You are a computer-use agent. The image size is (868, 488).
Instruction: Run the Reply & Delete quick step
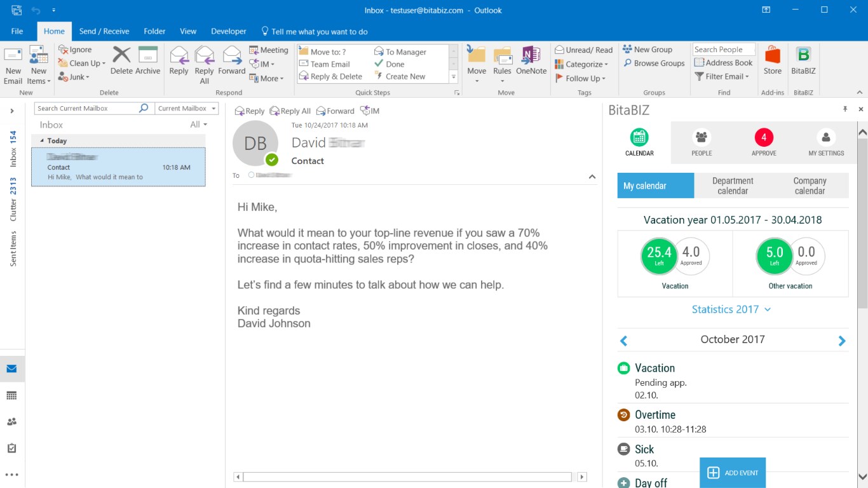coord(330,76)
